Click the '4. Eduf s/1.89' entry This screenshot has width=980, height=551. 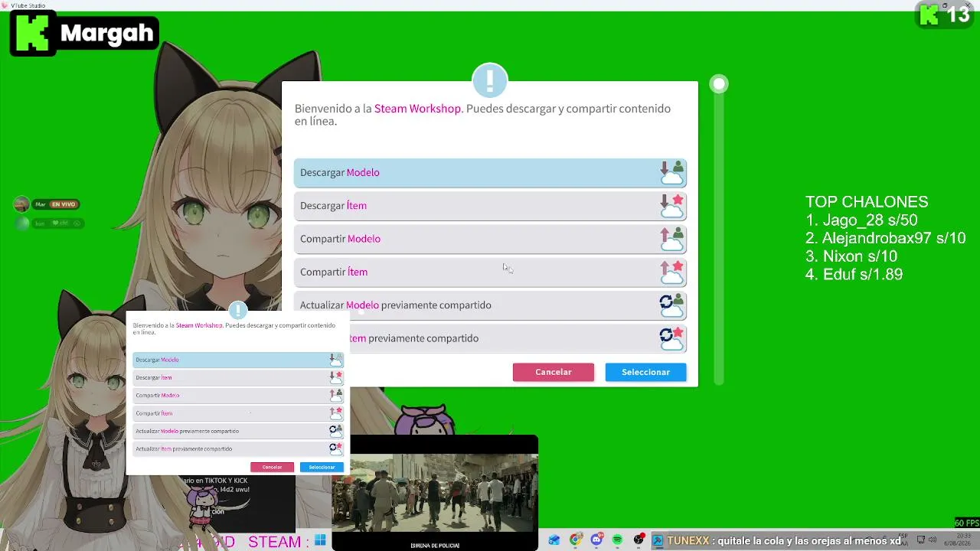[854, 274]
